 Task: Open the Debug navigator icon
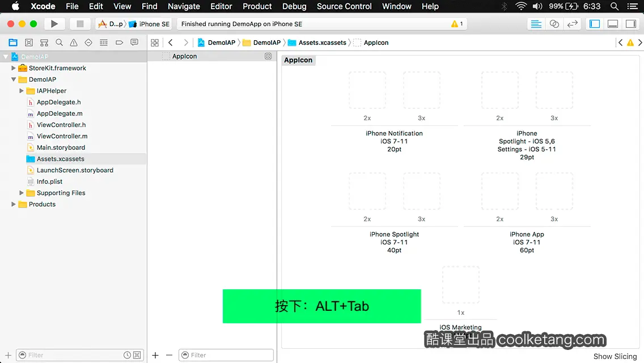(x=104, y=43)
